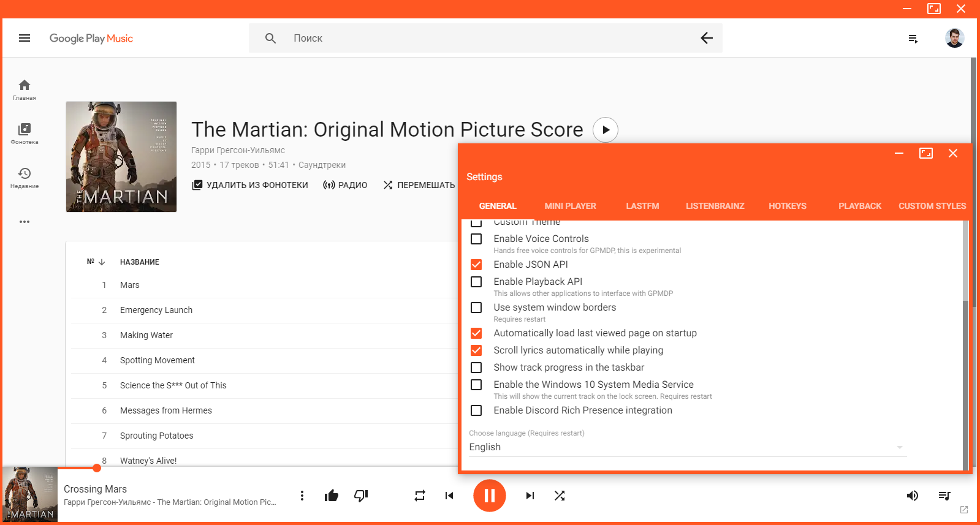This screenshot has height=525, width=980.
Task: Open the user profile avatar
Action: (954, 38)
